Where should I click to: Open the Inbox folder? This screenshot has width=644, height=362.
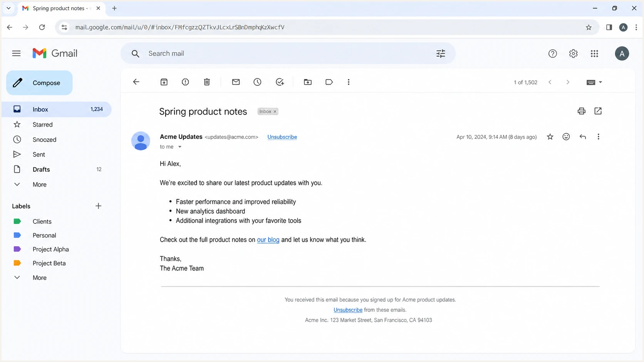(x=57, y=109)
